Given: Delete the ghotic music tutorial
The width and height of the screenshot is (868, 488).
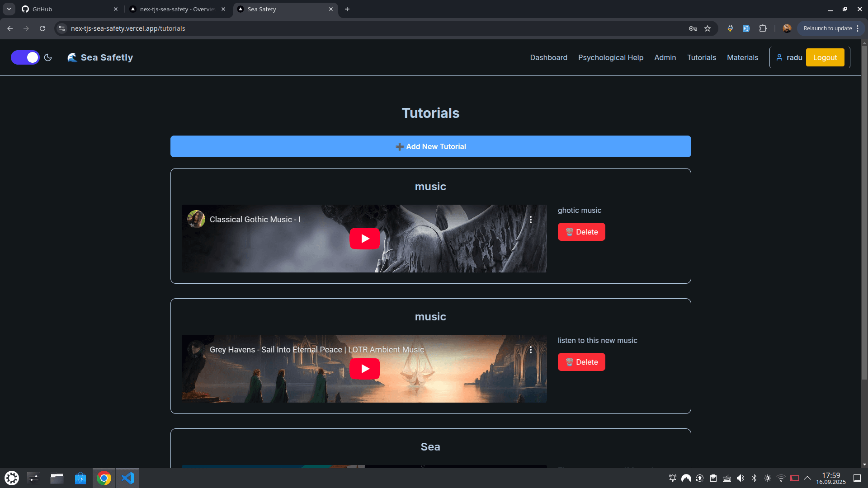Looking at the screenshot, I should pos(581,232).
